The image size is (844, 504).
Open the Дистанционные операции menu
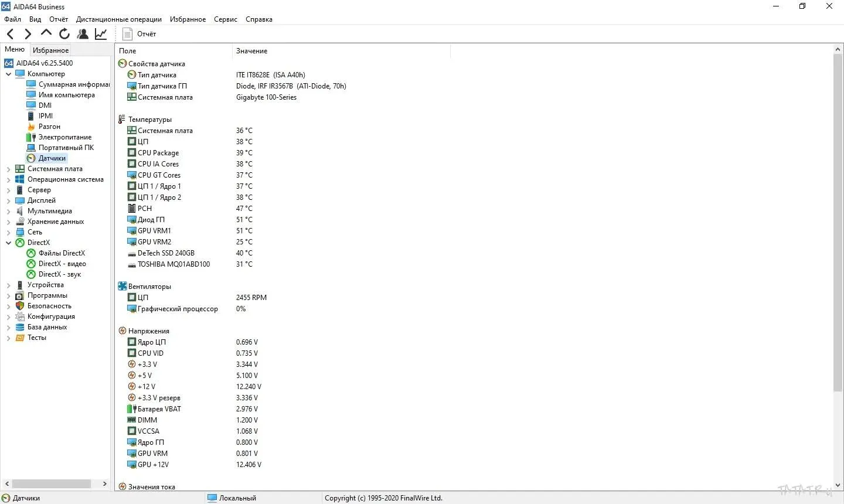coord(119,19)
